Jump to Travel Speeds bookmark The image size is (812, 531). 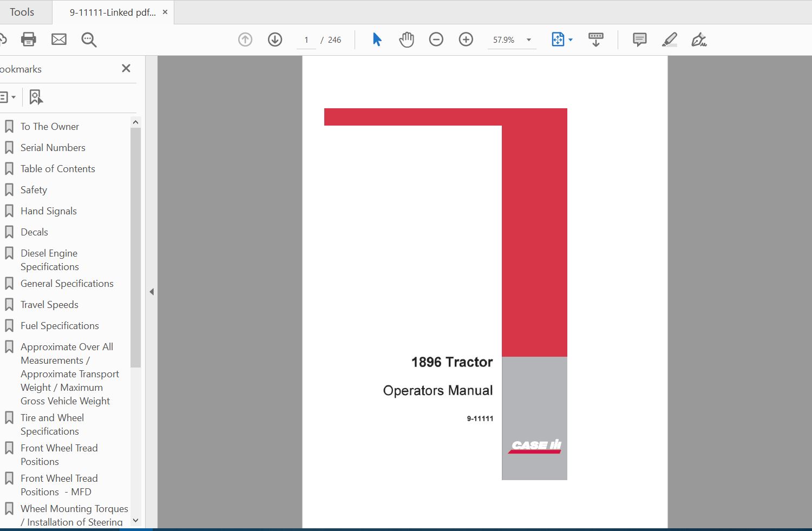49,305
